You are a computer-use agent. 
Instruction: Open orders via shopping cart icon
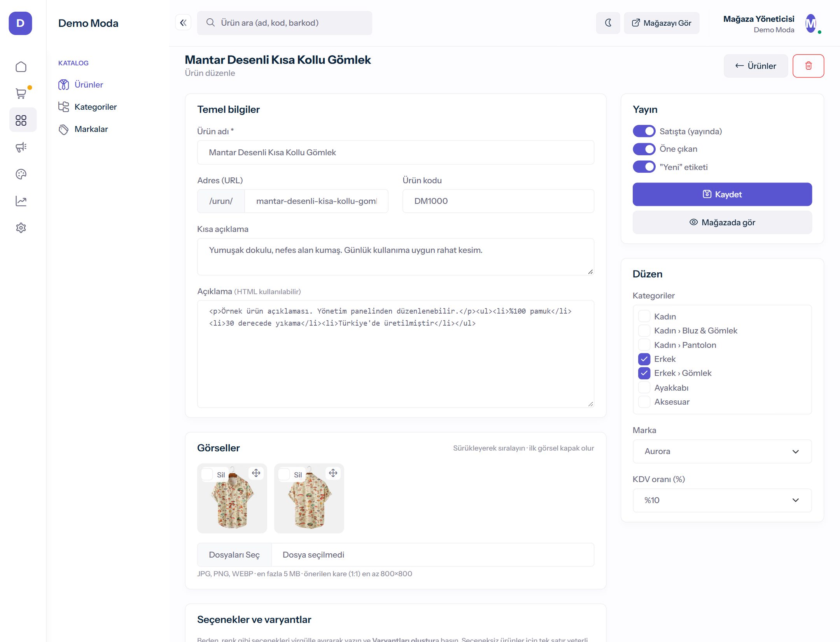pos(21,93)
